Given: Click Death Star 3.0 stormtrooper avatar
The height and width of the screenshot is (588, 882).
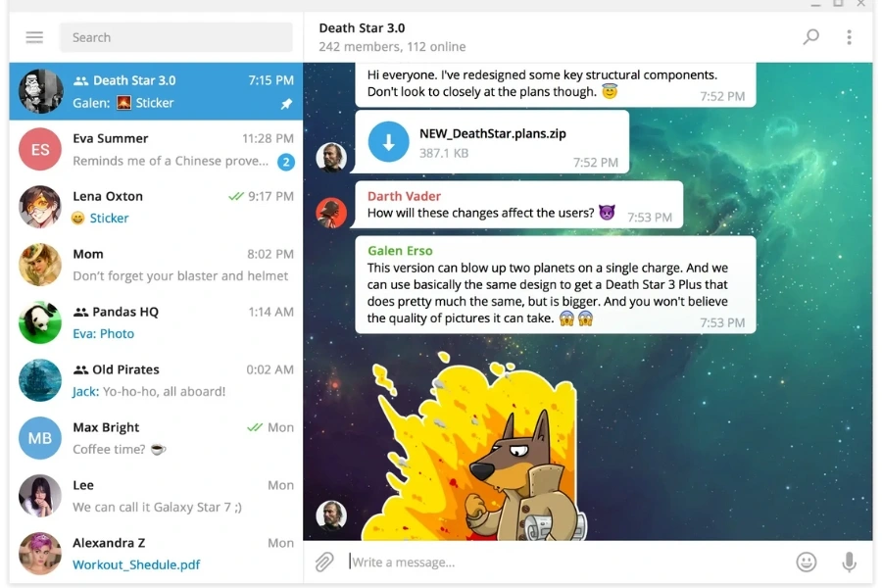Looking at the screenshot, I should tap(40, 91).
